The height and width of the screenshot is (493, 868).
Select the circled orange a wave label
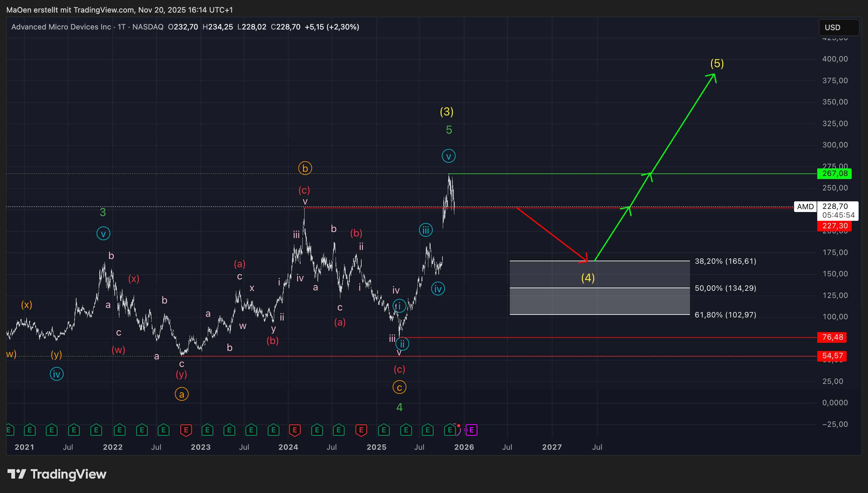(182, 394)
